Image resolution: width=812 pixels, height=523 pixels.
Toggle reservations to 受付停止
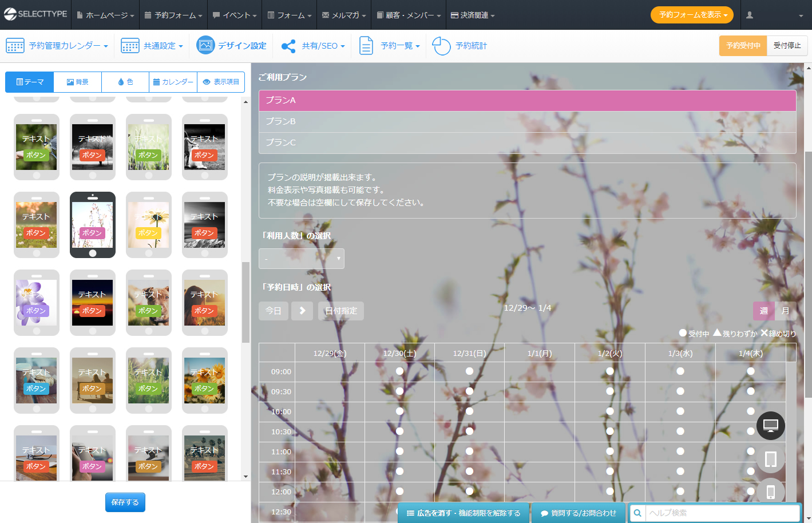787,46
